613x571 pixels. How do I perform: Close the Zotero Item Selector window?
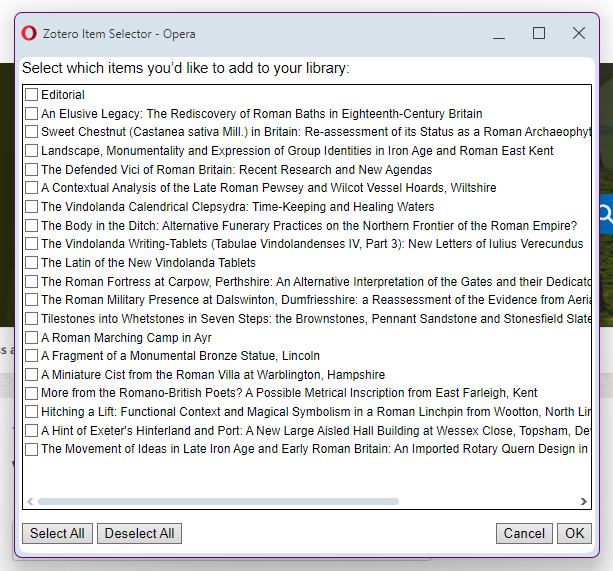[579, 33]
